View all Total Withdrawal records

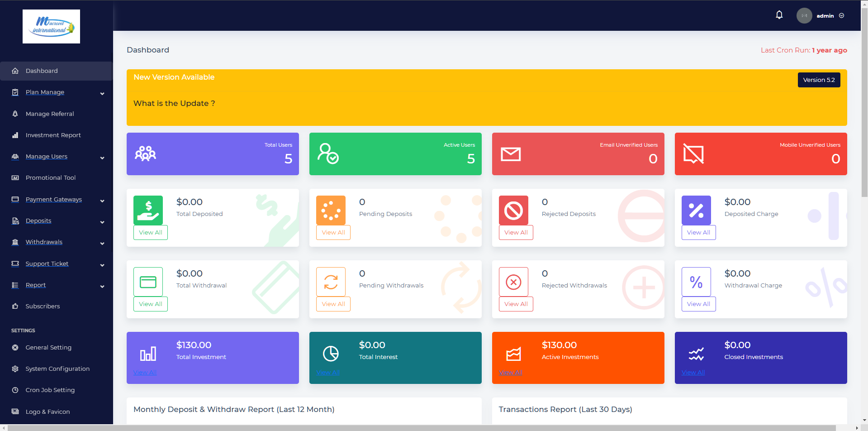[151, 304]
